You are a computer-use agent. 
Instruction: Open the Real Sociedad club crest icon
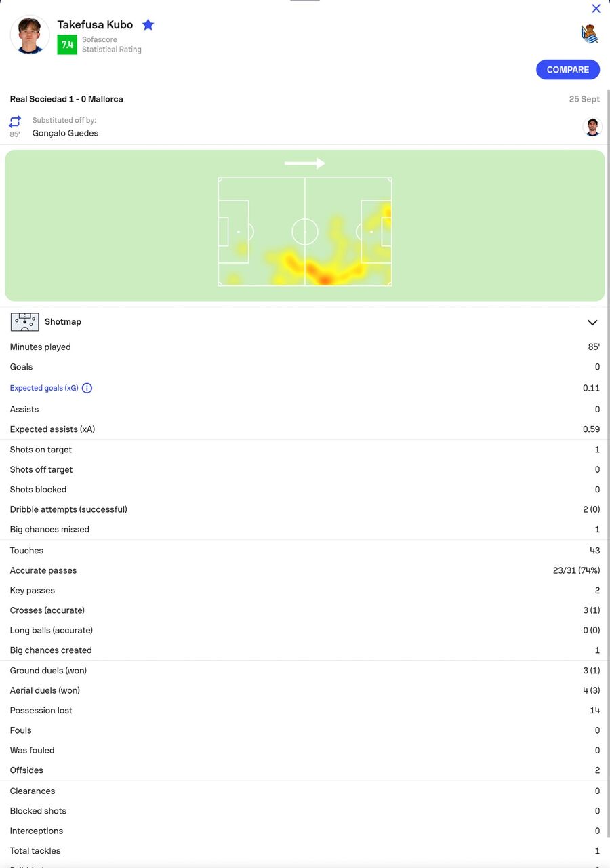coord(590,34)
